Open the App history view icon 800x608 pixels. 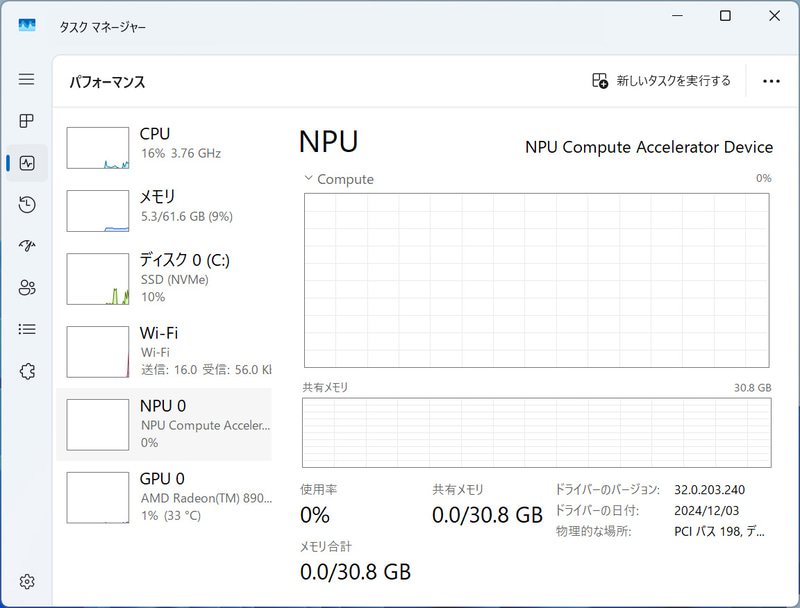(x=26, y=204)
